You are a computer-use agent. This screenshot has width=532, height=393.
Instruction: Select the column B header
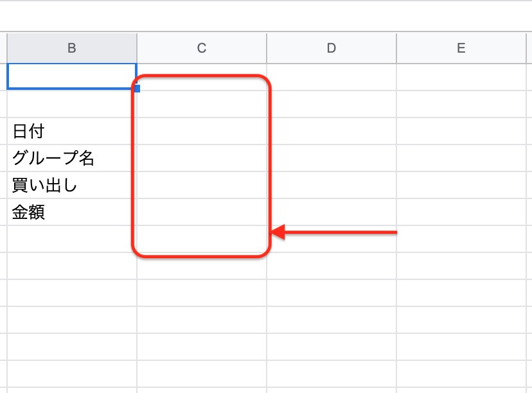[72, 48]
